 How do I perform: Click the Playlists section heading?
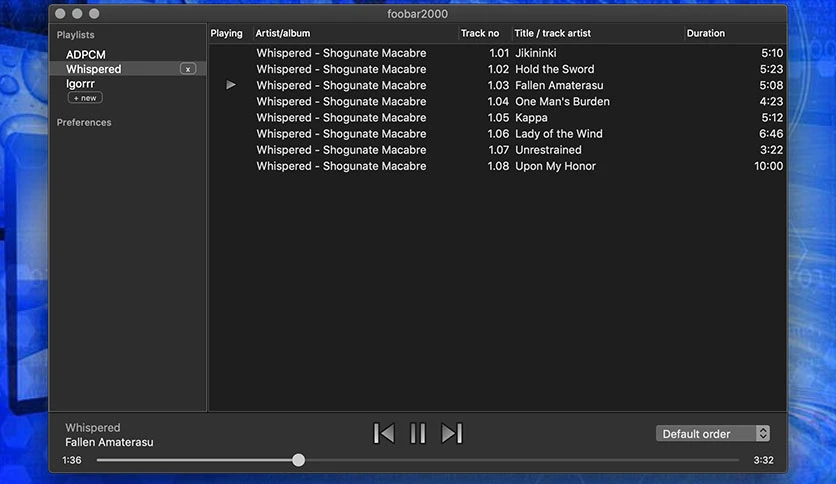coord(76,35)
